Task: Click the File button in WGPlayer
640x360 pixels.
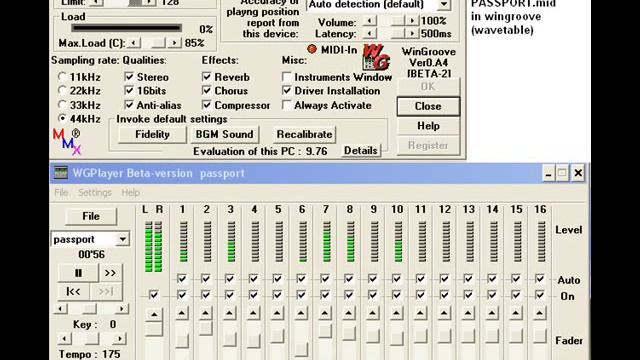Action: coord(91,216)
